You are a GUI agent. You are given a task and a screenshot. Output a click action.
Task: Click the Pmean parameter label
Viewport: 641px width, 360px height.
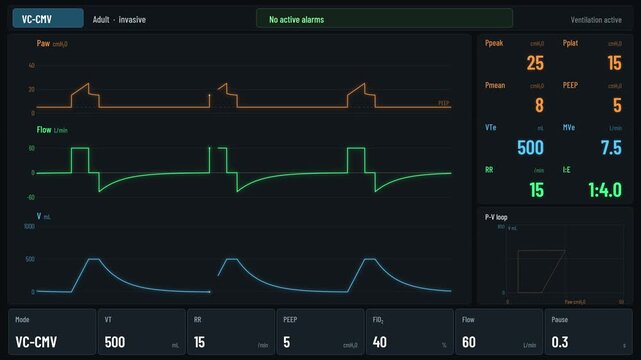click(x=495, y=85)
